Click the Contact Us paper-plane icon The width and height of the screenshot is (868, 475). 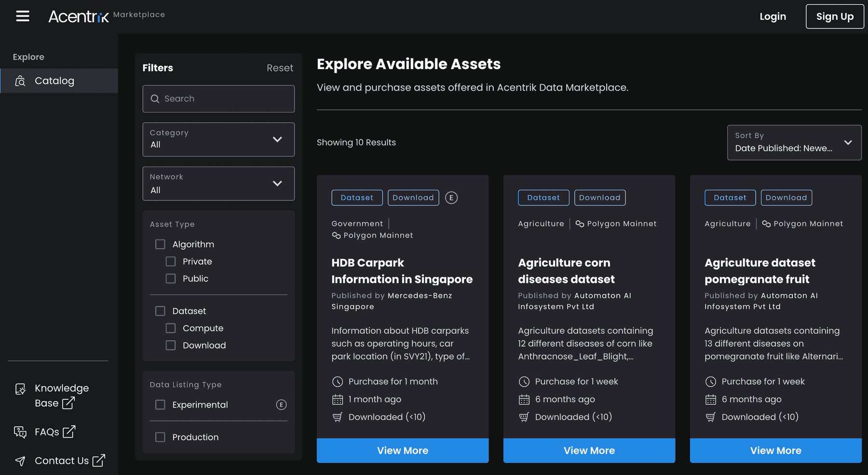(20, 461)
